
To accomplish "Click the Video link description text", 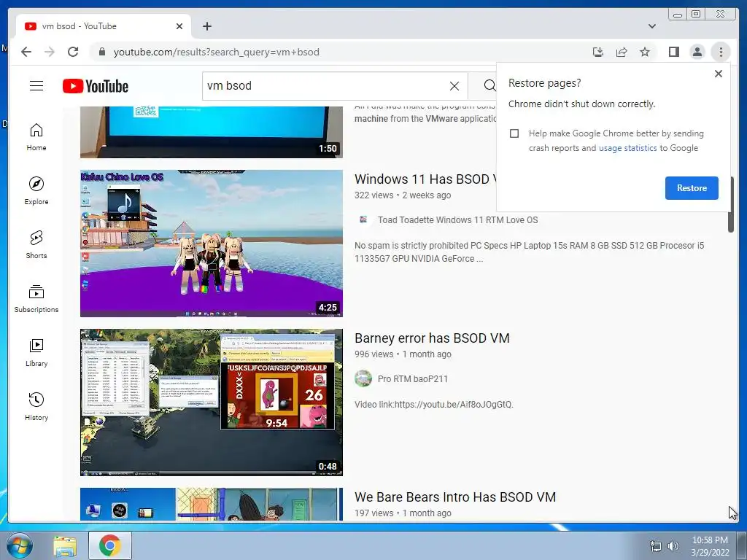I will 433,405.
